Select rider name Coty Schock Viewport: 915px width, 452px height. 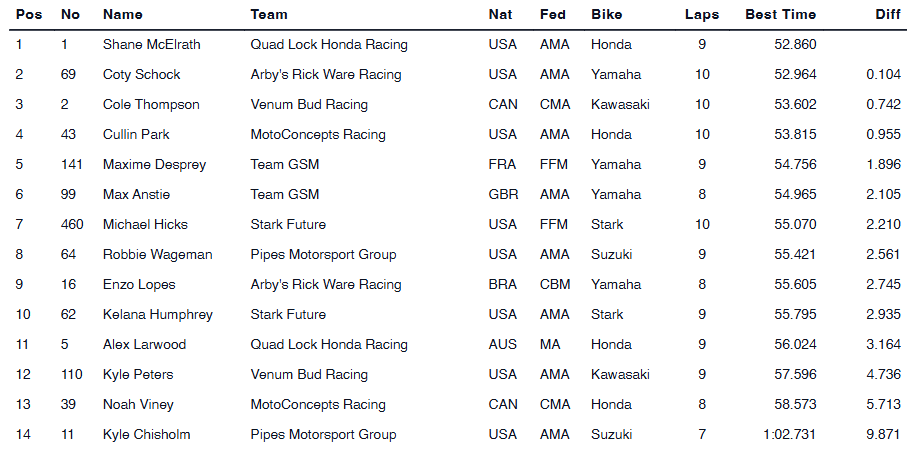point(141,75)
